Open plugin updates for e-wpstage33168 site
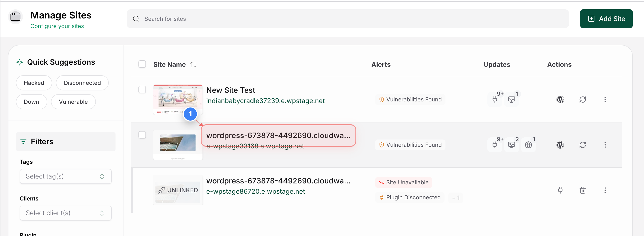 click(x=495, y=145)
